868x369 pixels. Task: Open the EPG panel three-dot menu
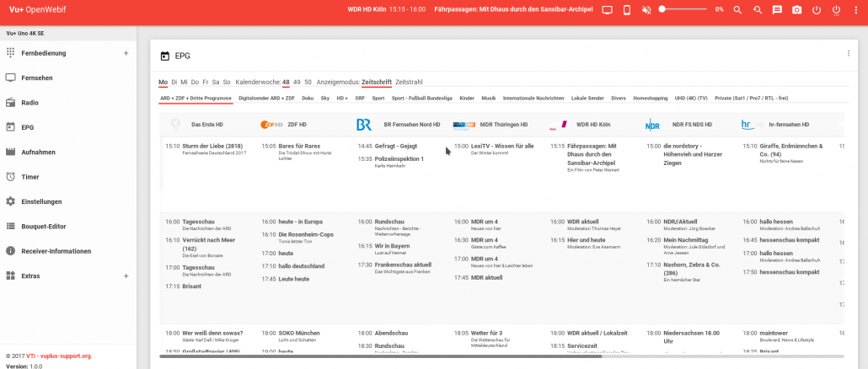[848, 53]
